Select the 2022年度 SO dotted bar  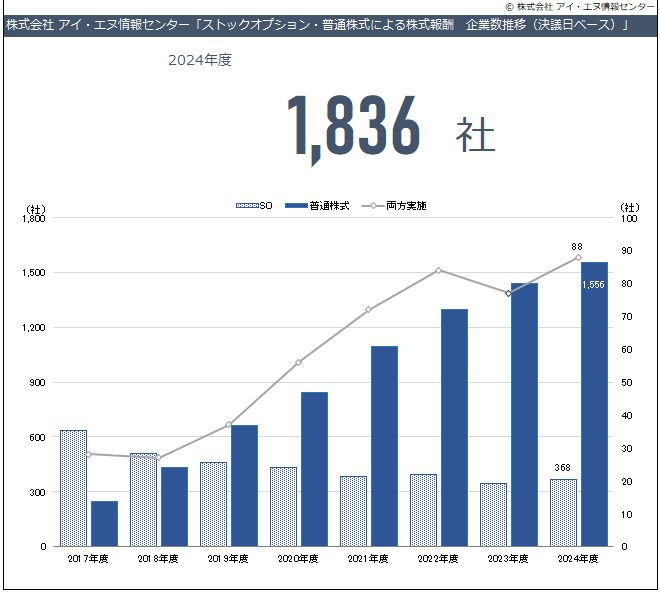(423, 510)
